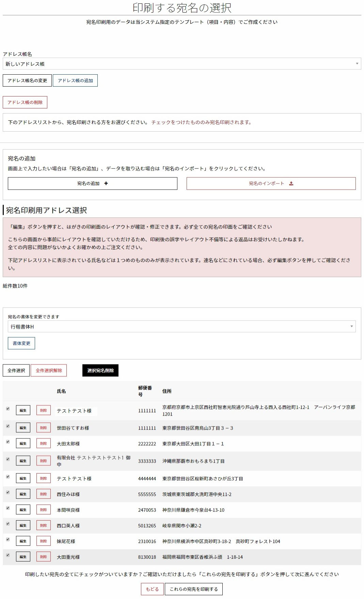Delete the 本間咲良様 entry

pos(44,510)
